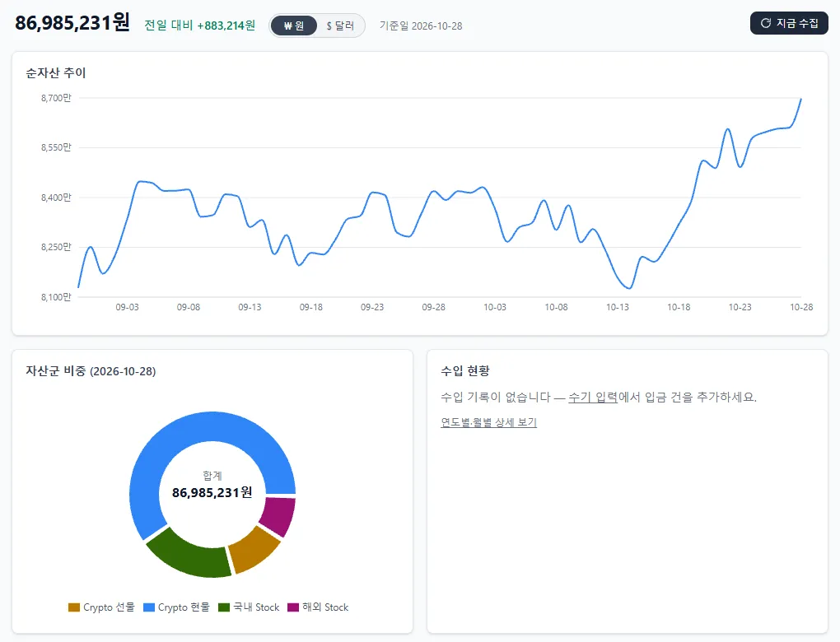The height and width of the screenshot is (642, 840).
Task: Click the 8,700만 y-axis label
Action: (x=56, y=98)
